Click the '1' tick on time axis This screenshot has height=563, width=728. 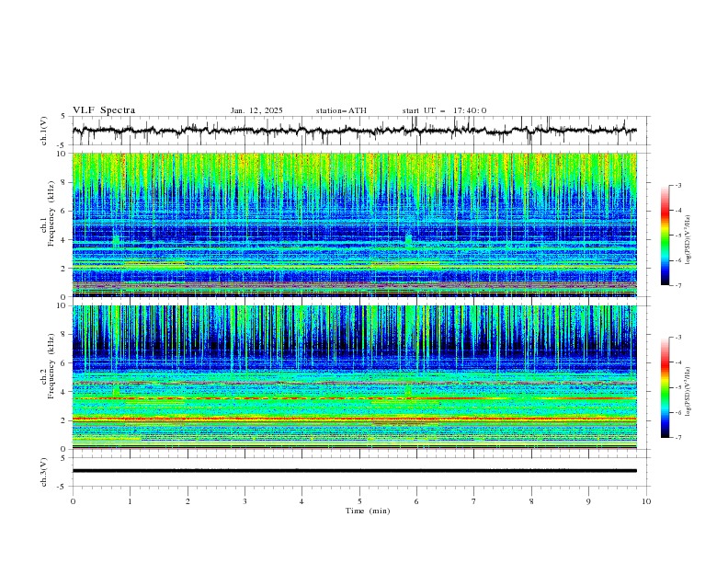point(130,501)
